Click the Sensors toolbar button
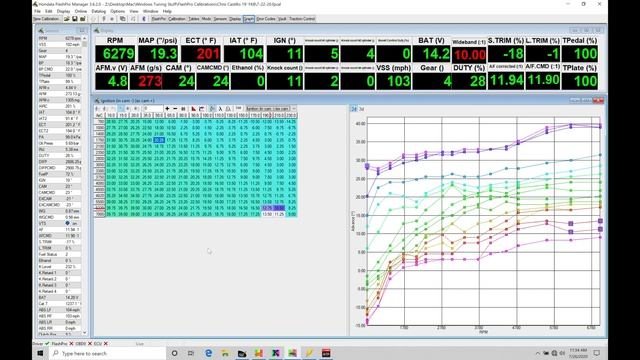Viewport: 640px width, 360px height. point(220,19)
